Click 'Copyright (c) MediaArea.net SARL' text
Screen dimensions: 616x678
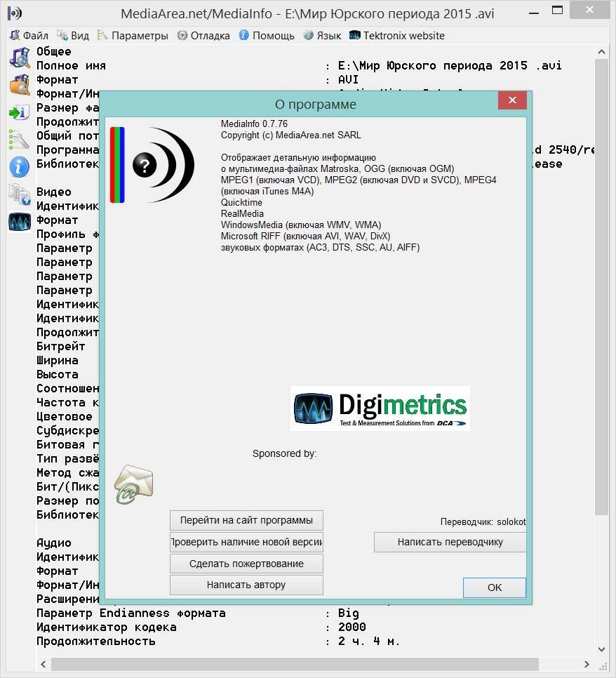pyautogui.click(x=291, y=135)
